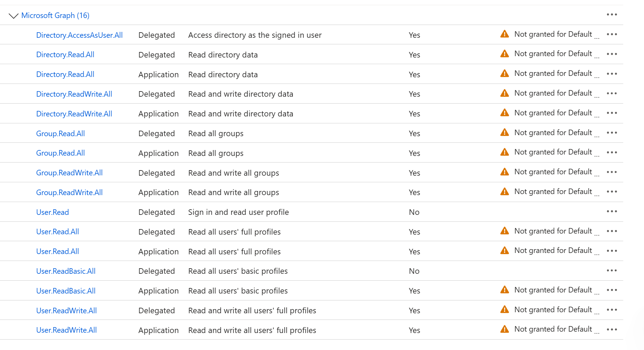This screenshot has width=644, height=350.
Task: Open the Delegated User.ReadBasic.All permission link
Action: (66, 271)
